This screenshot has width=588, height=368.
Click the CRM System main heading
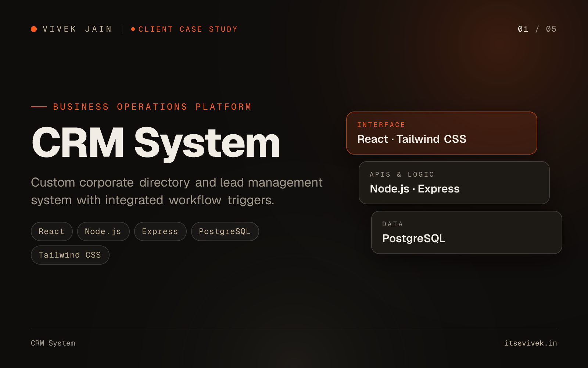coord(156,143)
